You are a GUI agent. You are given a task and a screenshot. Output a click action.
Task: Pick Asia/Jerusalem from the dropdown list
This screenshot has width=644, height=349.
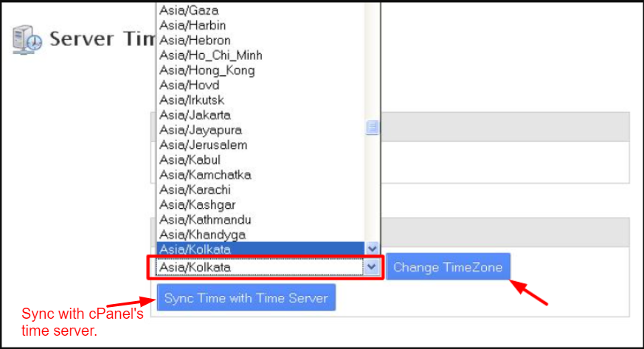(260, 145)
